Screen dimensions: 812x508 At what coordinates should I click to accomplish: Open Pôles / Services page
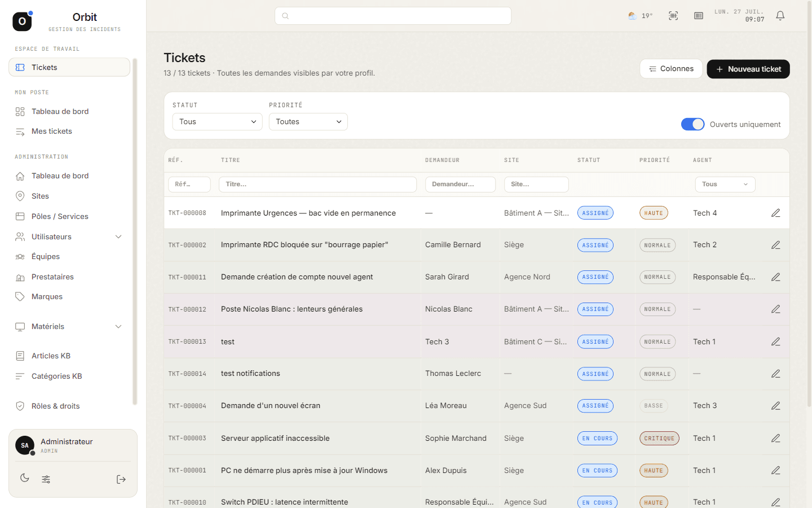coord(69,216)
